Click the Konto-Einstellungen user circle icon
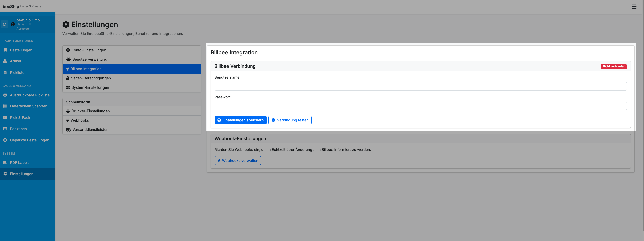Viewport: 644px width, 241px height. 68,50
